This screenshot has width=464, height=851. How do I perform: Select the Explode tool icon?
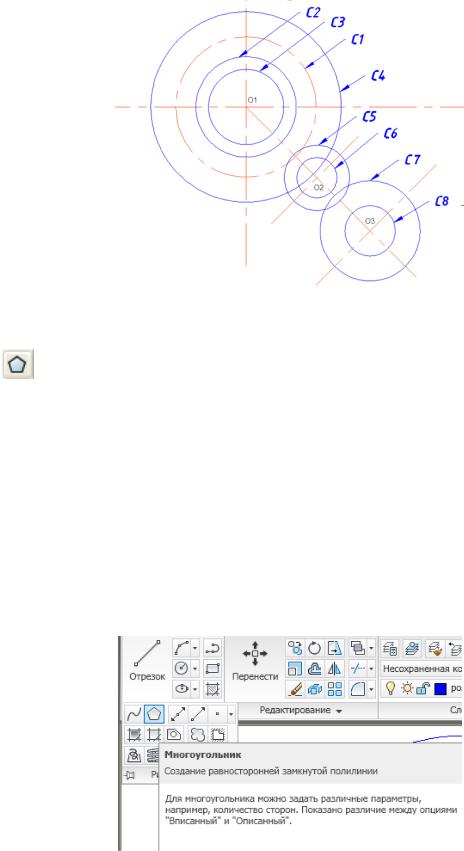point(315,689)
